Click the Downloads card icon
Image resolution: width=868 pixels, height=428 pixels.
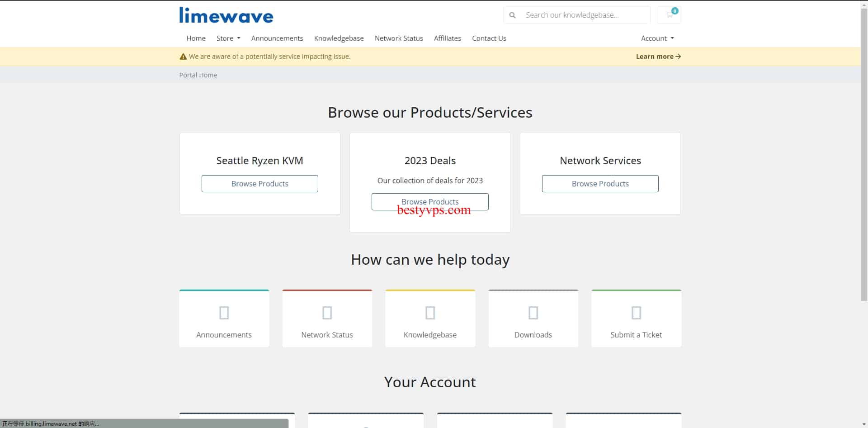click(533, 313)
